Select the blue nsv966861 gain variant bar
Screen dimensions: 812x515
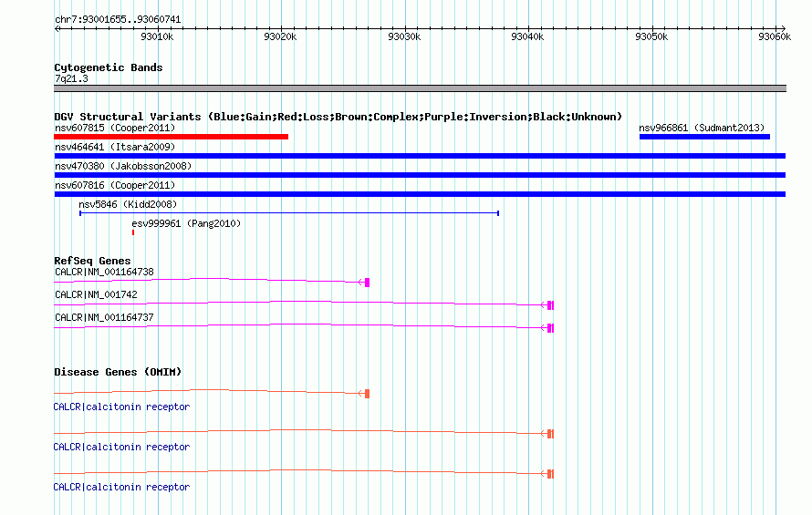click(705, 137)
